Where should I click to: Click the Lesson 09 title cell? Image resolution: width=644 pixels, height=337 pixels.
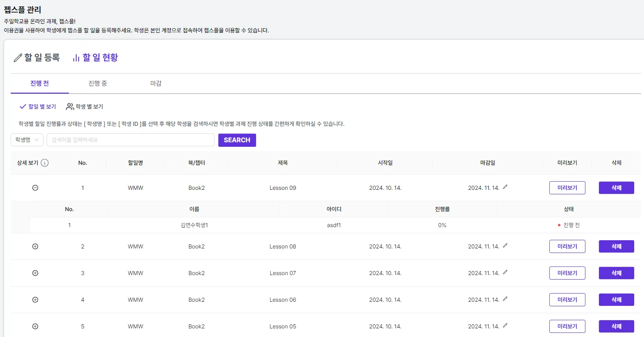pos(283,188)
